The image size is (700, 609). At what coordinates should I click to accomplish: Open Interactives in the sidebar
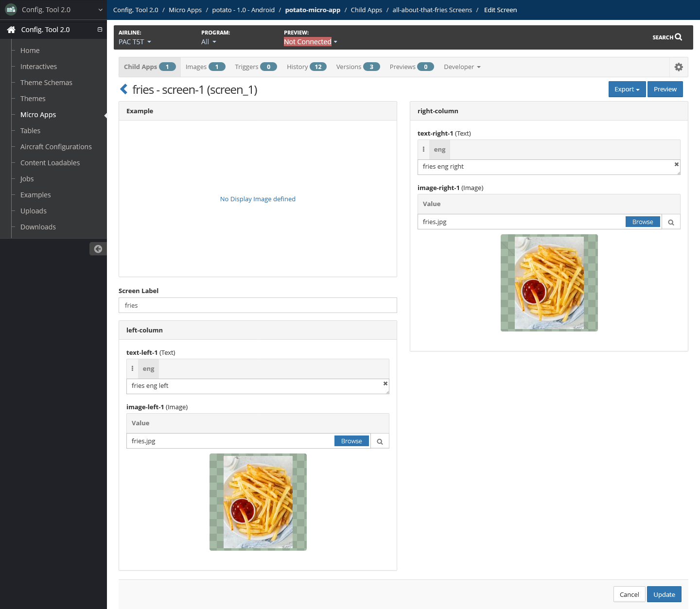(38, 67)
